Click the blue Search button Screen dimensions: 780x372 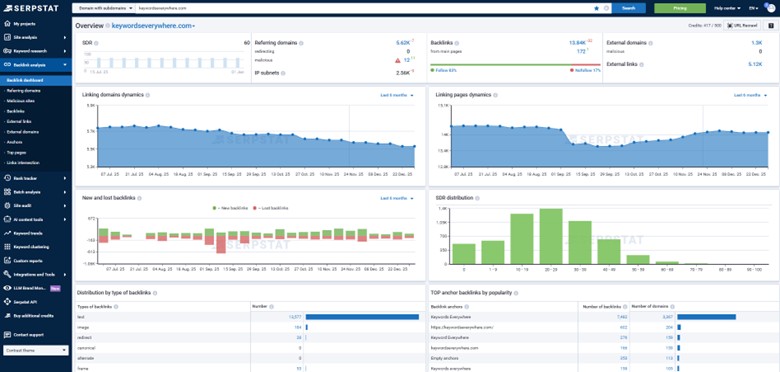pos(629,8)
